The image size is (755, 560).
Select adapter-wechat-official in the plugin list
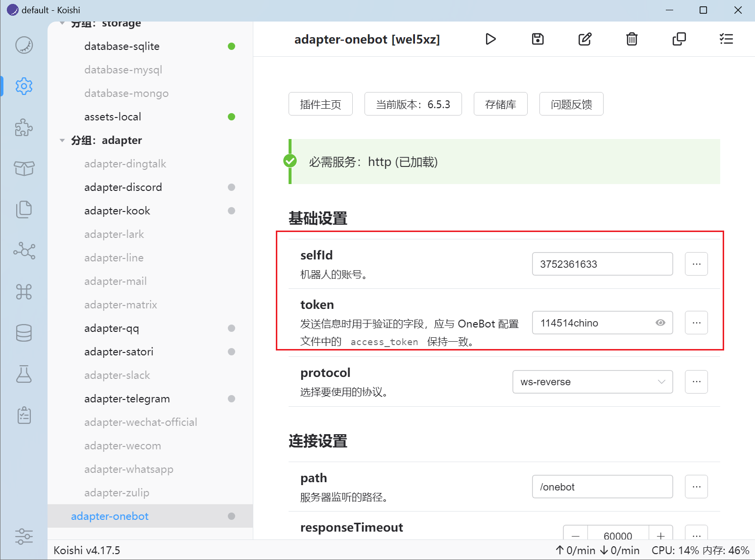point(150,422)
